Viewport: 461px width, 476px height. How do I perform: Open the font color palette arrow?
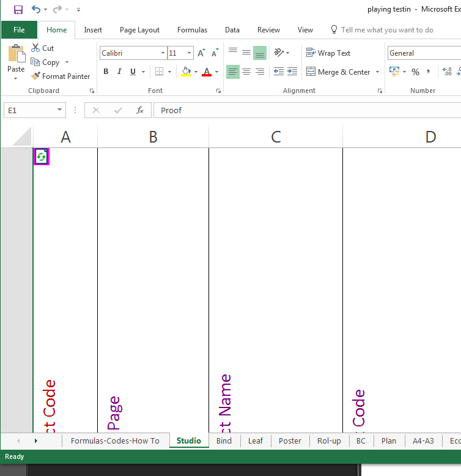(x=217, y=72)
